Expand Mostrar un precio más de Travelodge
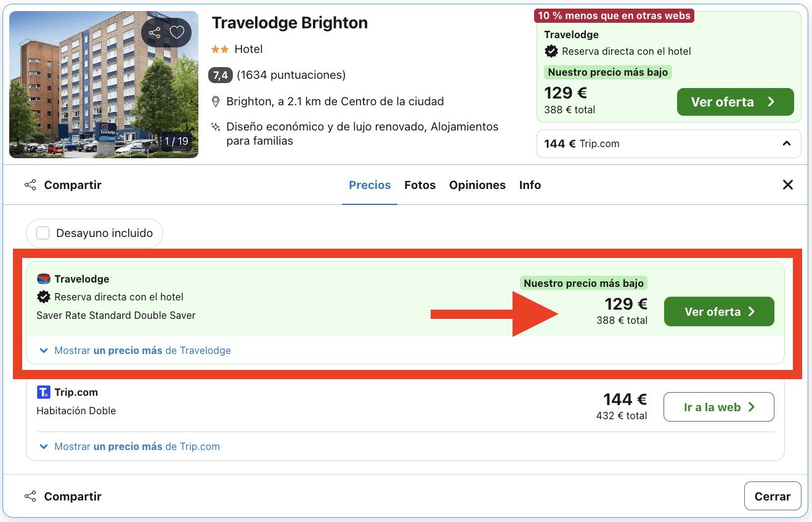812x522 pixels. 134,350
